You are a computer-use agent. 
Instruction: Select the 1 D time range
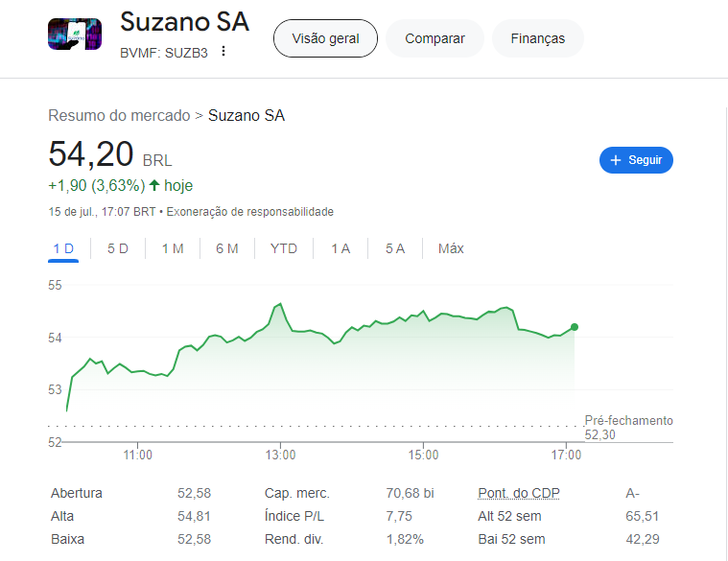63,248
